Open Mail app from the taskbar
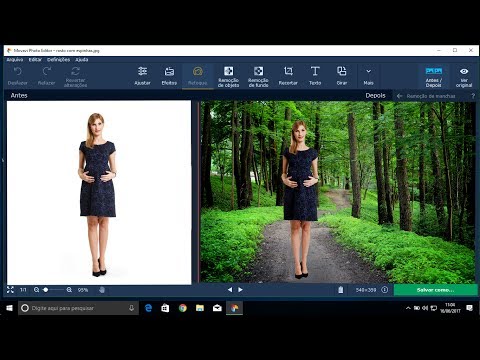480x360 pixels. point(217,308)
